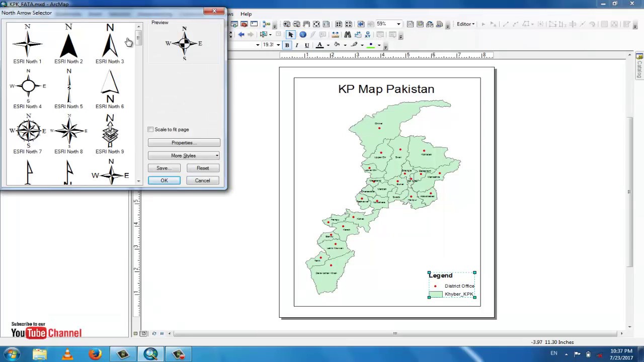The width and height of the screenshot is (644, 362).
Task: Open VLC media player from taskbar
Action: pos(67,354)
